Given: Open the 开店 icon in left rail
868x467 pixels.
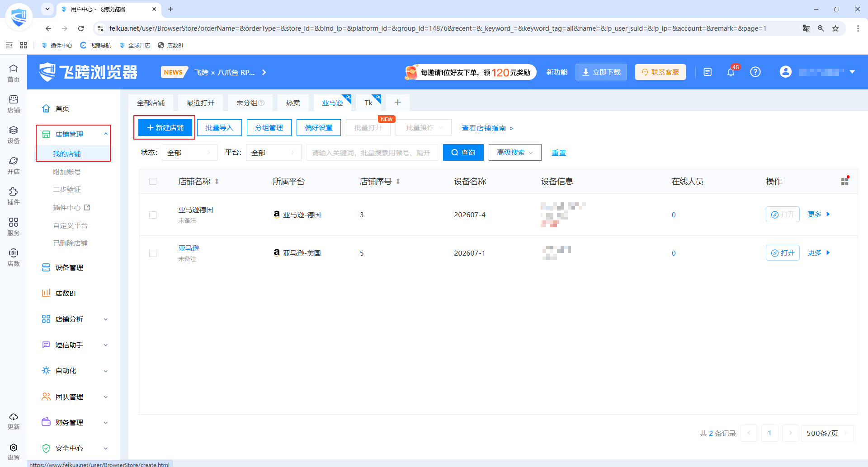Looking at the screenshot, I should (x=14, y=165).
